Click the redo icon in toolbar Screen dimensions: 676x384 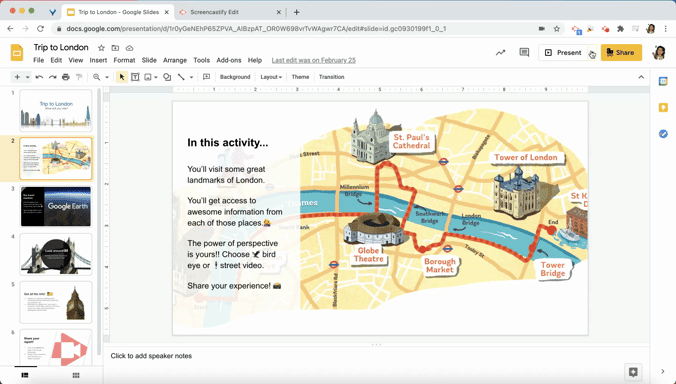53,77
